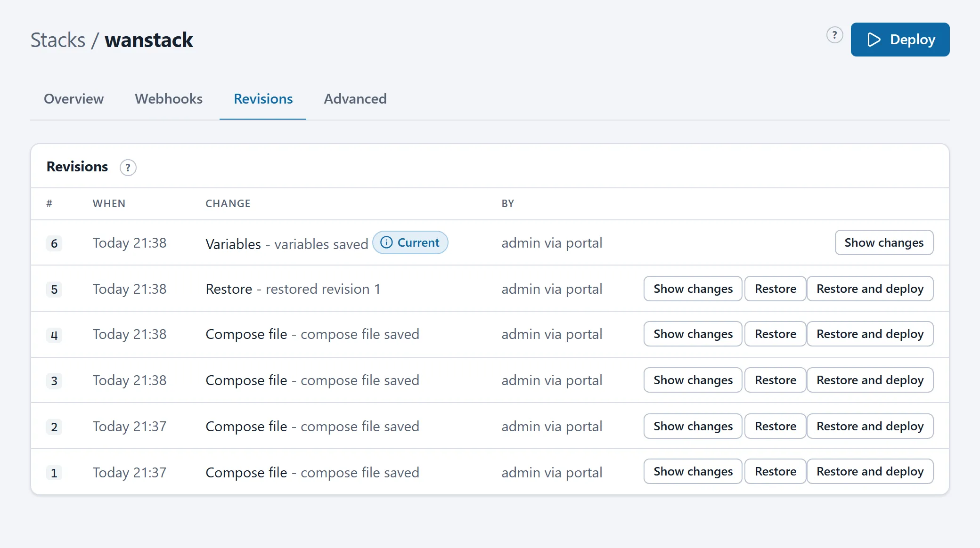This screenshot has width=980, height=548.
Task: Click the revision number 1 badge
Action: pos(54,473)
